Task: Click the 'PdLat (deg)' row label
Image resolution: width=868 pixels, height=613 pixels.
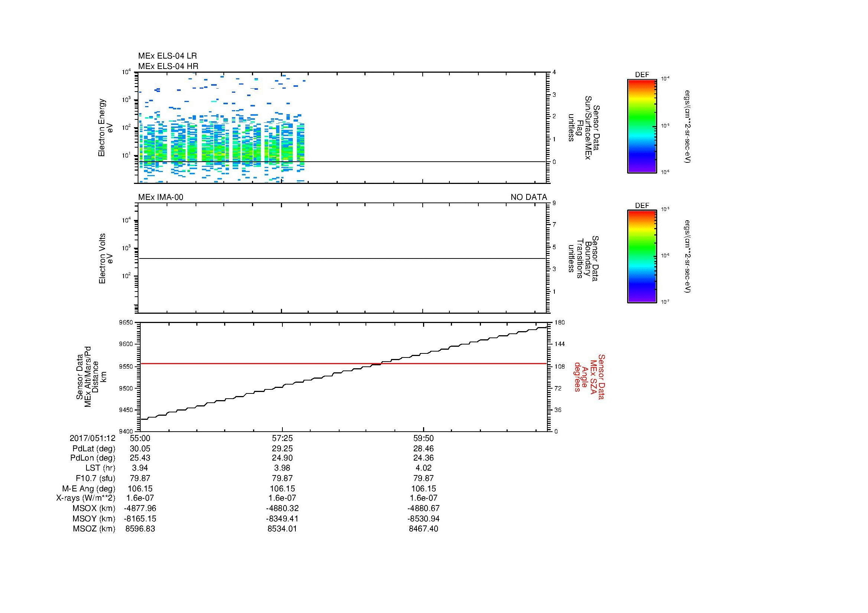Action: click(x=94, y=448)
